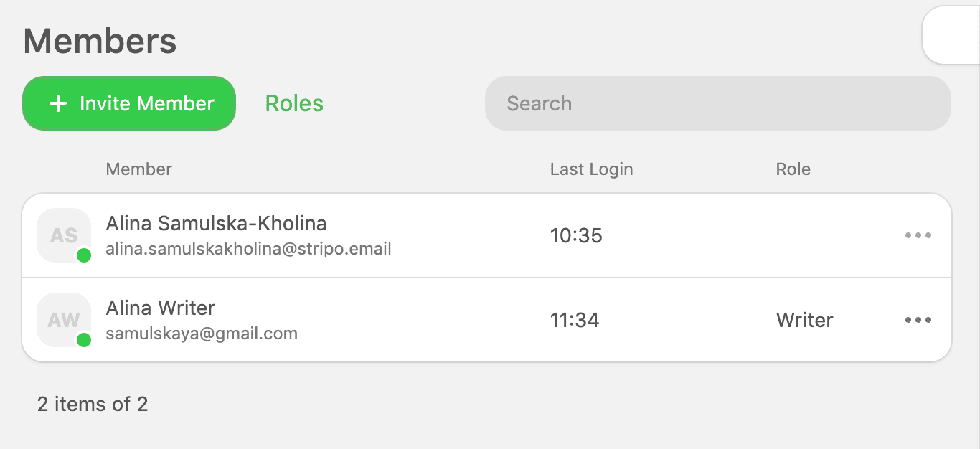Click the Member column header
This screenshot has width=980, height=449.
pos(139,169)
